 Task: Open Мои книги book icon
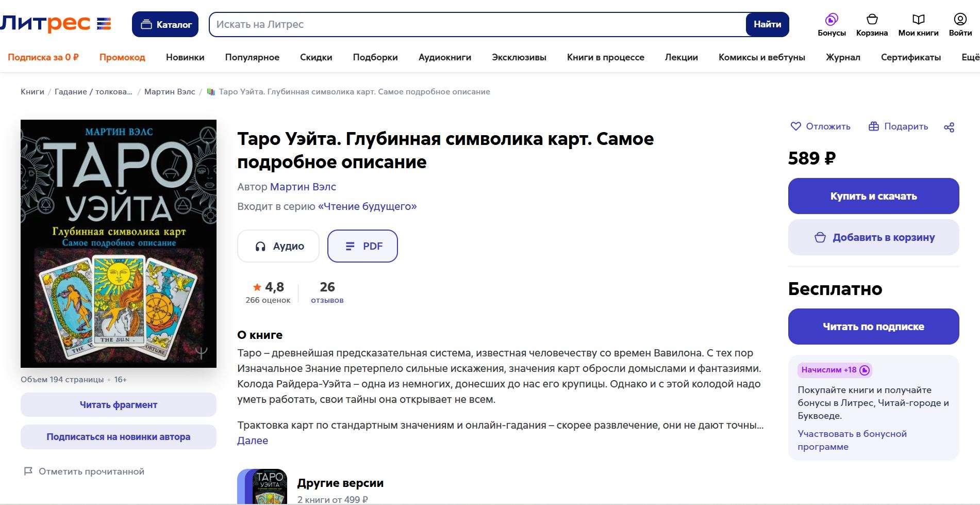point(918,20)
